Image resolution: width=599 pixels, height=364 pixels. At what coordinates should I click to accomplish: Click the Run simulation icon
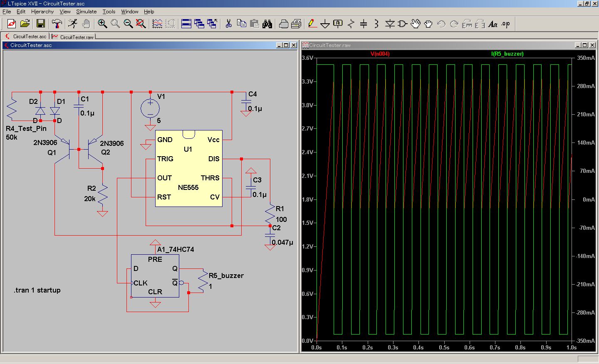pyautogui.click(x=73, y=24)
